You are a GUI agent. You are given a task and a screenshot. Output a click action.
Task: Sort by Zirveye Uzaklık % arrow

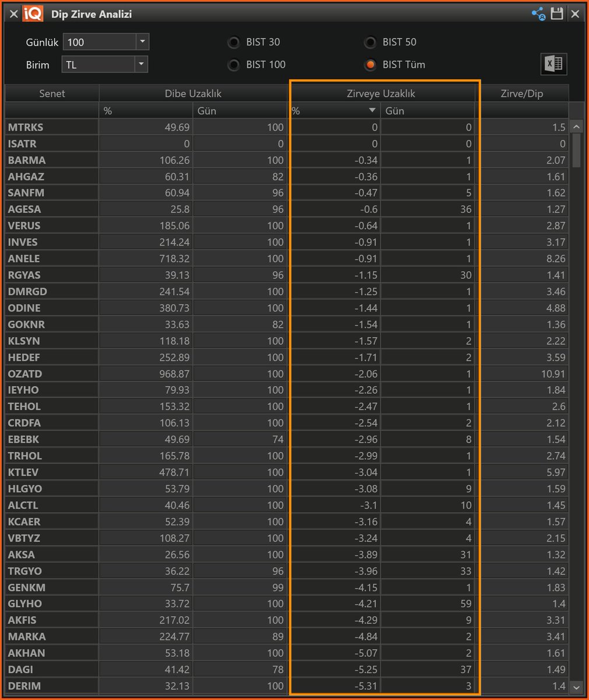pyautogui.click(x=372, y=111)
